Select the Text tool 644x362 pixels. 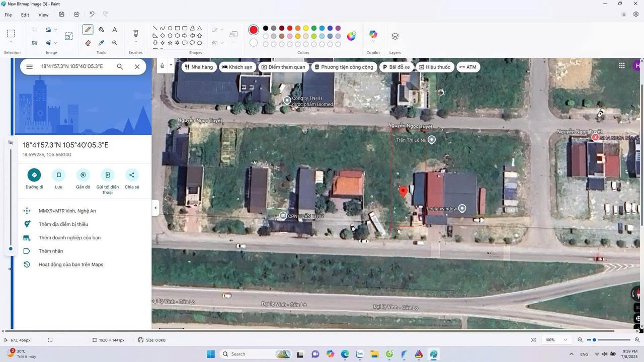115,29
